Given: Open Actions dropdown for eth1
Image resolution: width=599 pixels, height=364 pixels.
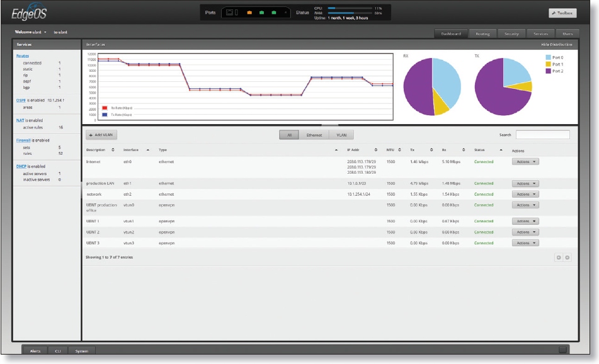Looking at the screenshot, I should 525,183.
